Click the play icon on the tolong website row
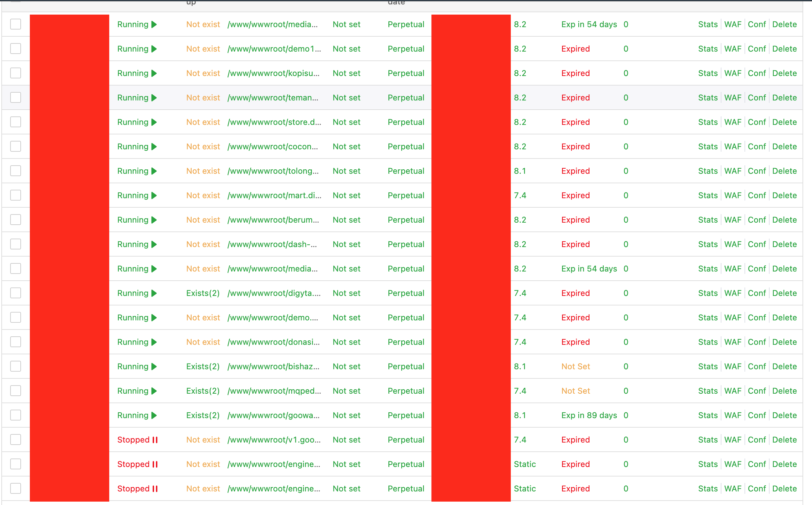The width and height of the screenshot is (812, 505). 154,171
